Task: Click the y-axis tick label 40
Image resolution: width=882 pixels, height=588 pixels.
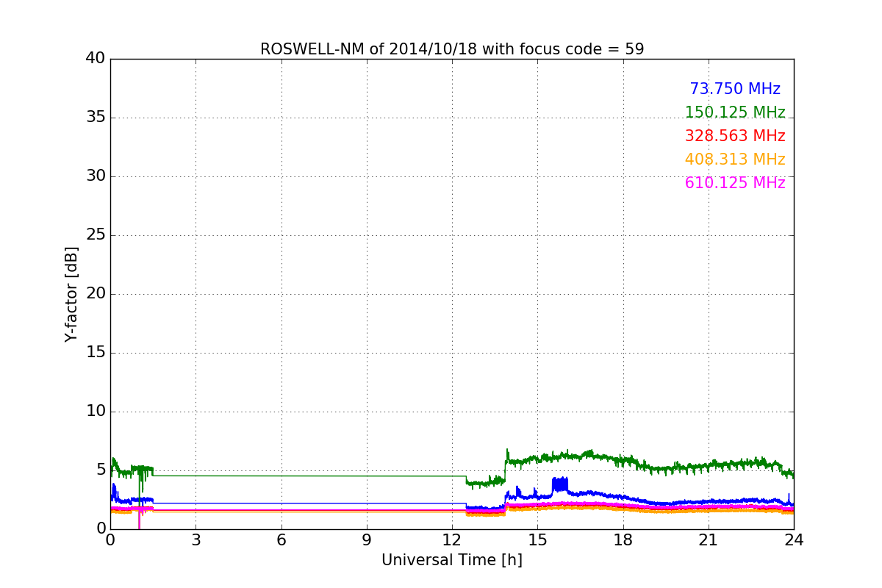Action: [x=96, y=59]
